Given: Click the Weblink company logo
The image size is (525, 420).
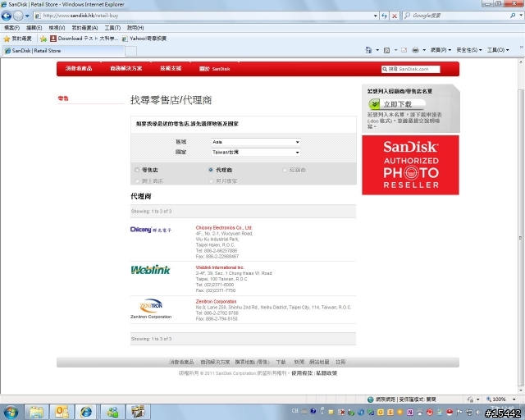Looking at the screenshot, I should coord(150,270).
